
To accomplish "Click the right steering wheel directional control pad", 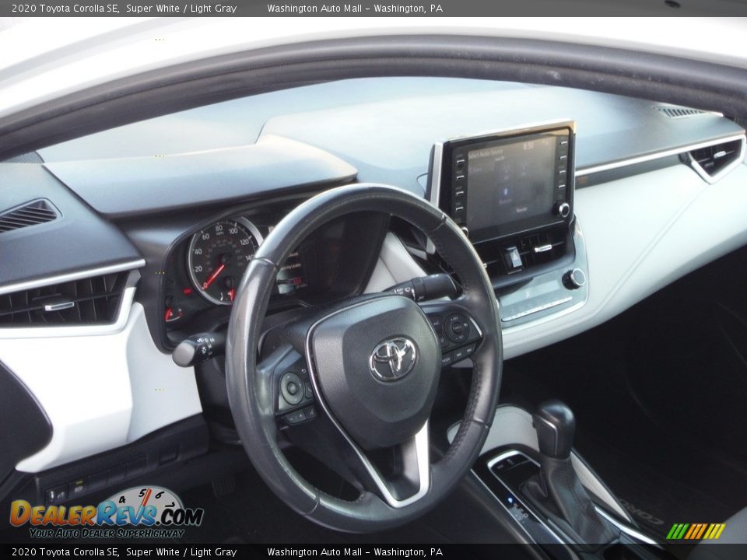I will 457,327.
